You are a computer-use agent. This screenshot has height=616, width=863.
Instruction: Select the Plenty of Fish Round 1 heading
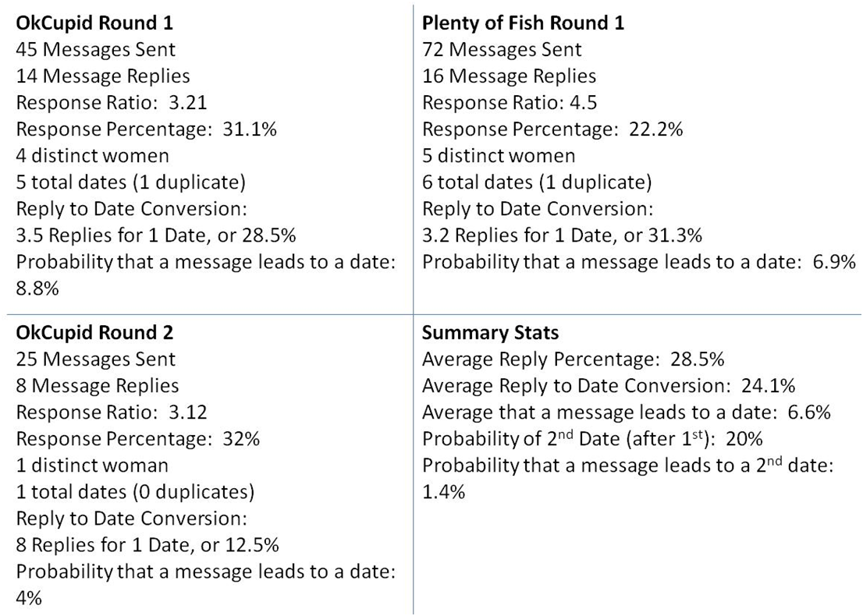[x=523, y=23]
